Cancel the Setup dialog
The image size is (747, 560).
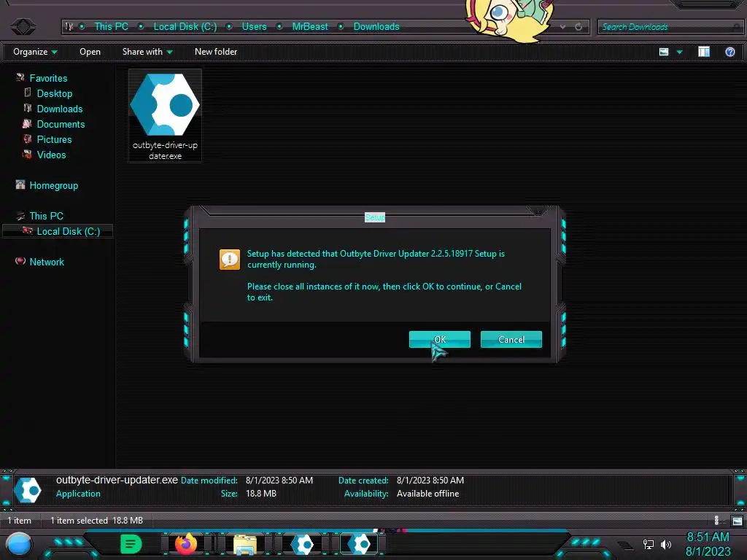pyautogui.click(x=511, y=340)
